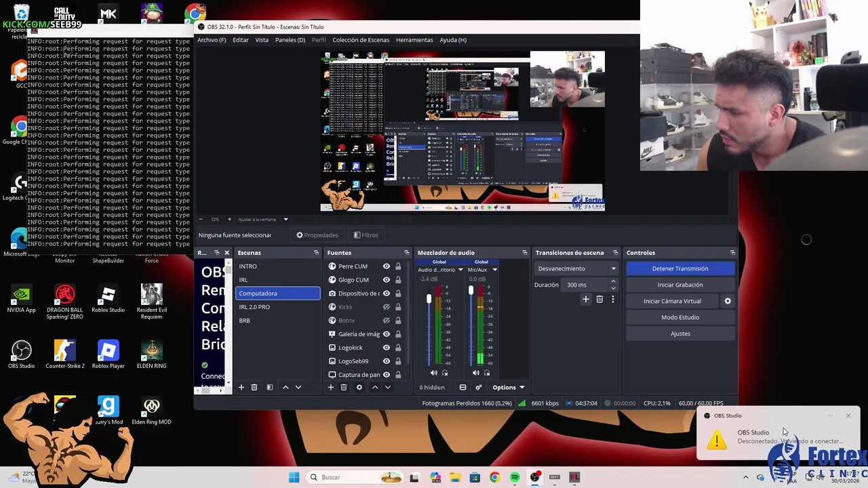The width and height of the screenshot is (868, 488).
Task: Toggle desktop audio monitoring headphone icon
Action: coord(445,373)
